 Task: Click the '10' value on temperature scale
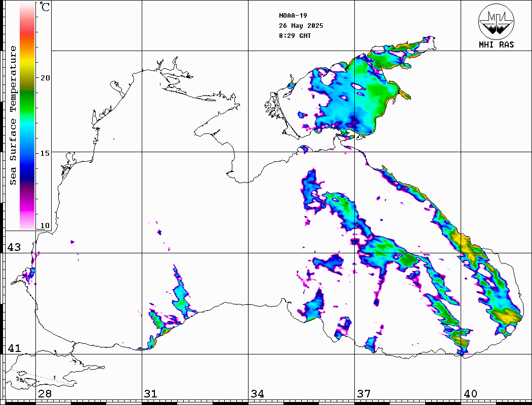45,226
